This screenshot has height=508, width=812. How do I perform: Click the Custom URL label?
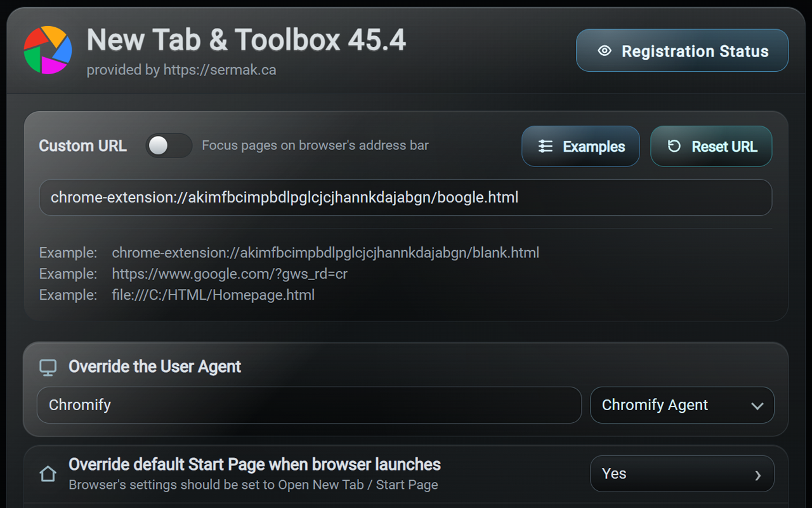click(82, 145)
